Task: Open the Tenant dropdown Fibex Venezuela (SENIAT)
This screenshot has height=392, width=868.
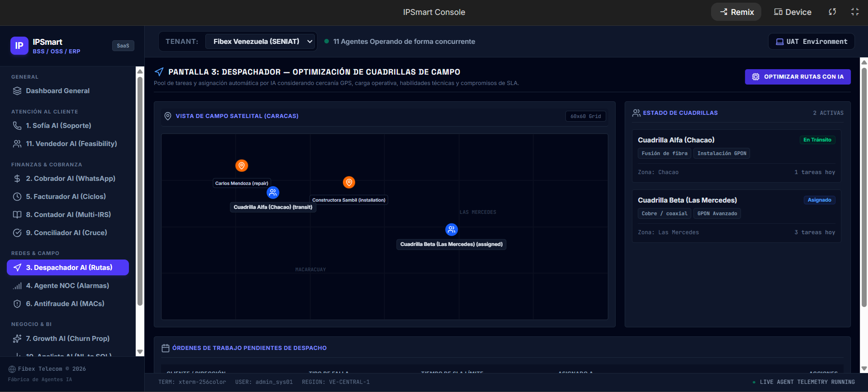Action: 261,41
